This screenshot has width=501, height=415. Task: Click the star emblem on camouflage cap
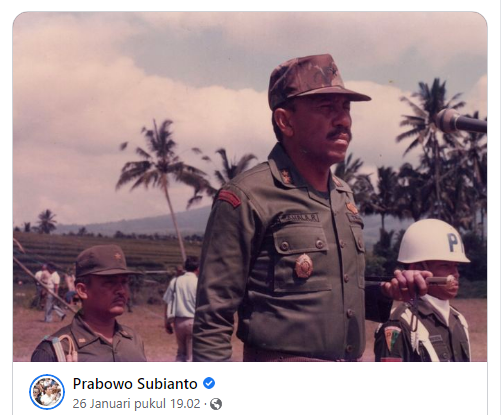(332, 71)
